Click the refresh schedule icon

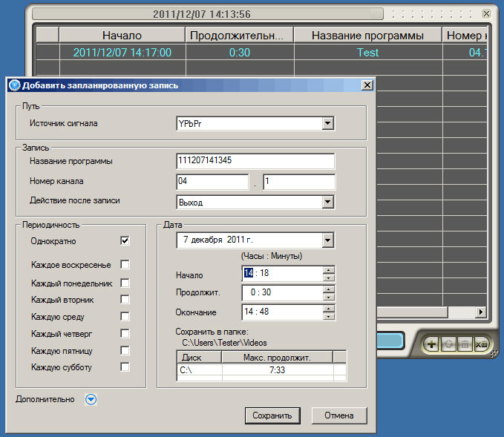(x=448, y=344)
